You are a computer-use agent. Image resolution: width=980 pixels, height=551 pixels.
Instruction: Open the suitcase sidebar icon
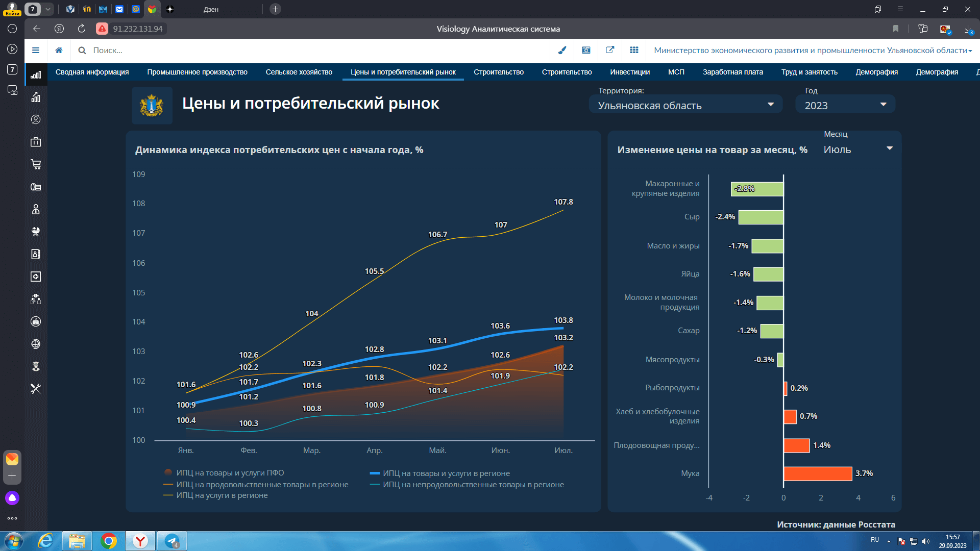36,142
